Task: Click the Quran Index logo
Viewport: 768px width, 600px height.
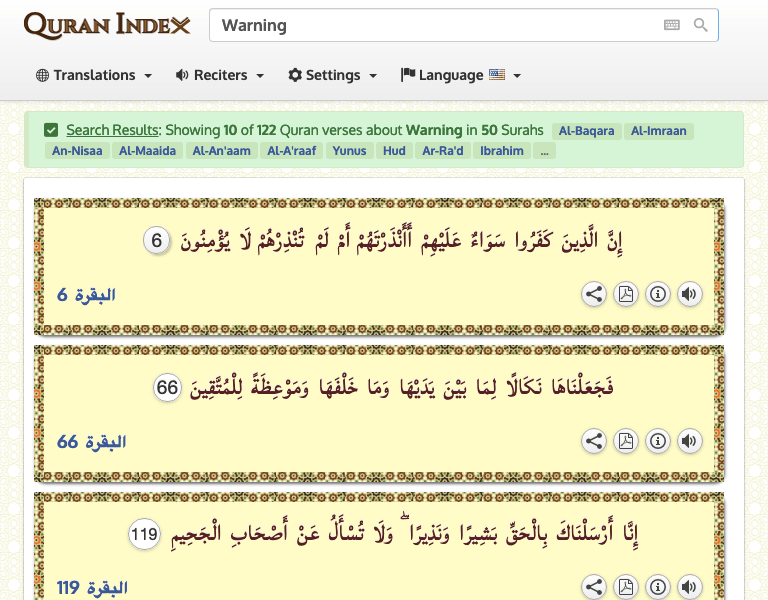Action: pyautogui.click(x=107, y=25)
